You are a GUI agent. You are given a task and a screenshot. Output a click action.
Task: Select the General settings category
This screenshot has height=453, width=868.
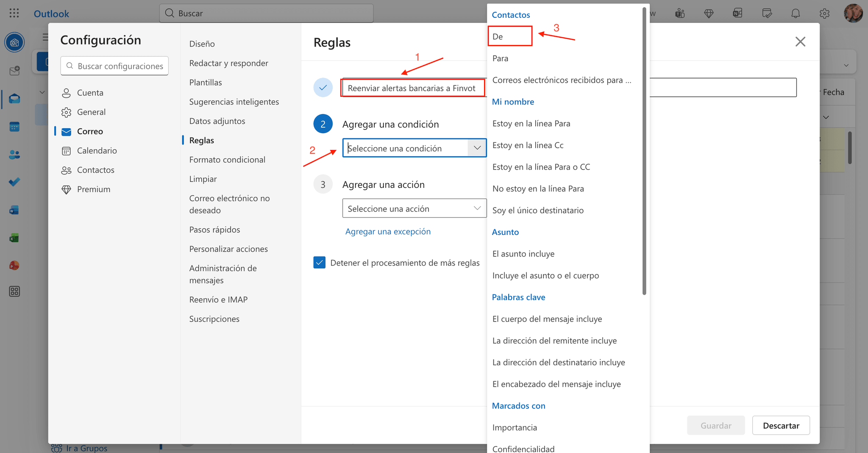(91, 112)
